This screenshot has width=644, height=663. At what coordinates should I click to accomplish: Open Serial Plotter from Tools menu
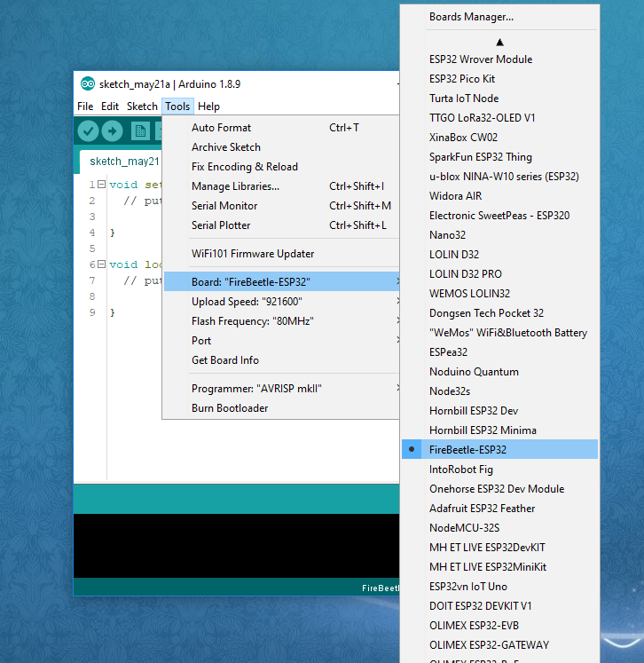point(281,225)
